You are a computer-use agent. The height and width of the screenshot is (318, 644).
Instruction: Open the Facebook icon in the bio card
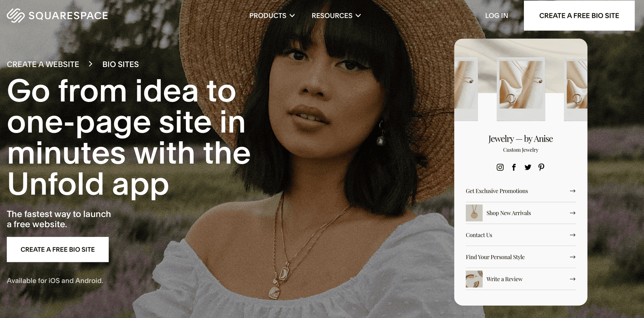pyautogui.click(x=514, y=167)
